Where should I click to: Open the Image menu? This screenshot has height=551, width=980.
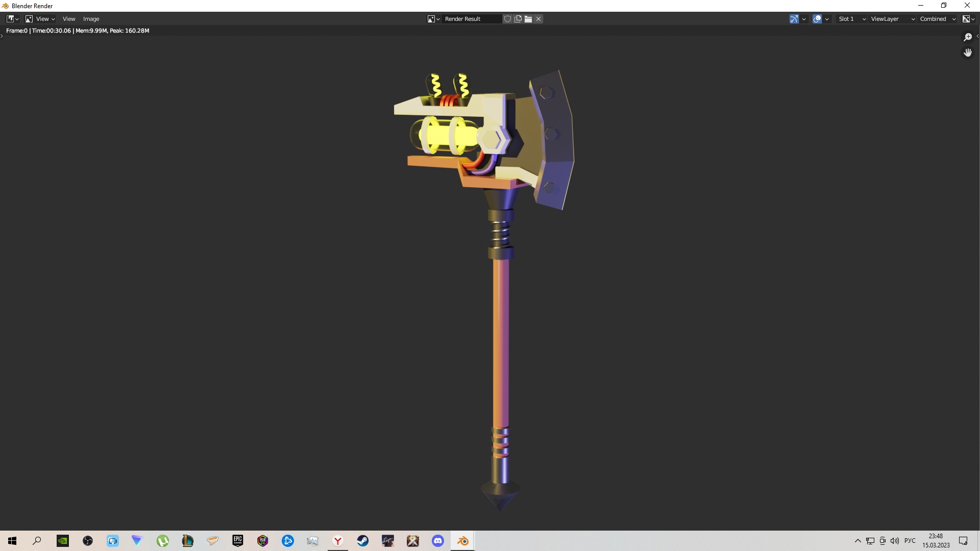point(91,19)
